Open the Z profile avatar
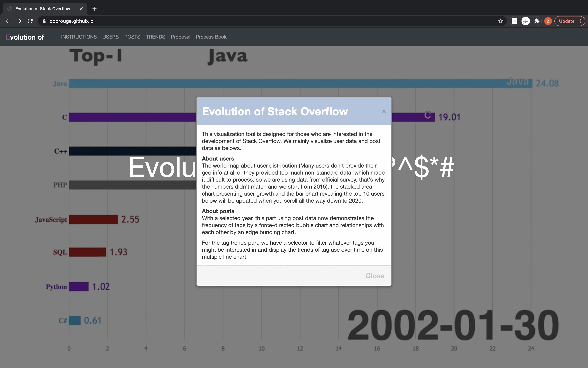 tap(548, 21)
